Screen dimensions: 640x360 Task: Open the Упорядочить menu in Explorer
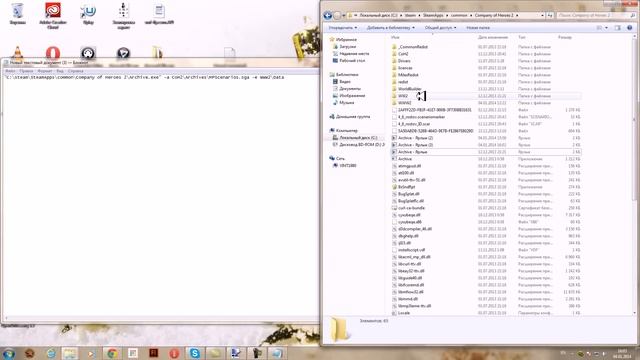pos(342,28)
